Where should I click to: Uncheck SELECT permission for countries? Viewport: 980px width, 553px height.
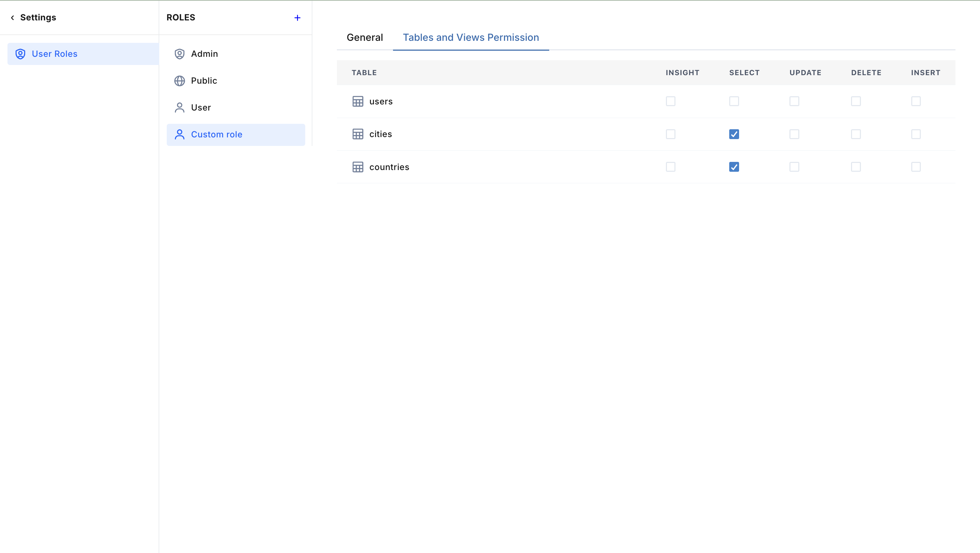pyautogui.click(x=734, y=167)
